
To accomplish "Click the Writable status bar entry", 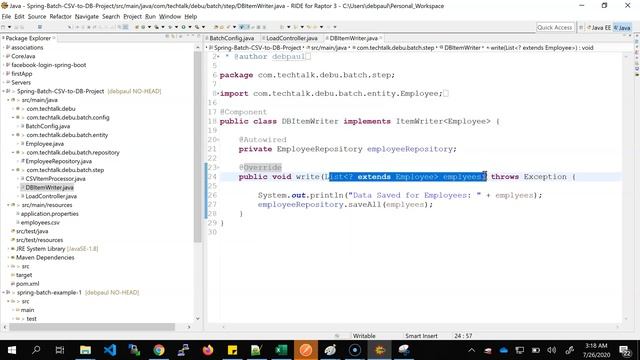I will pos(364,336).
